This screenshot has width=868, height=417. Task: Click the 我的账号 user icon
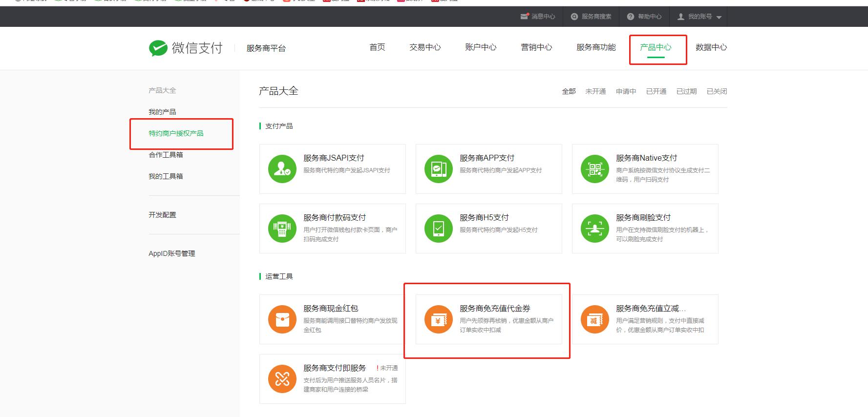pos(681,17)
